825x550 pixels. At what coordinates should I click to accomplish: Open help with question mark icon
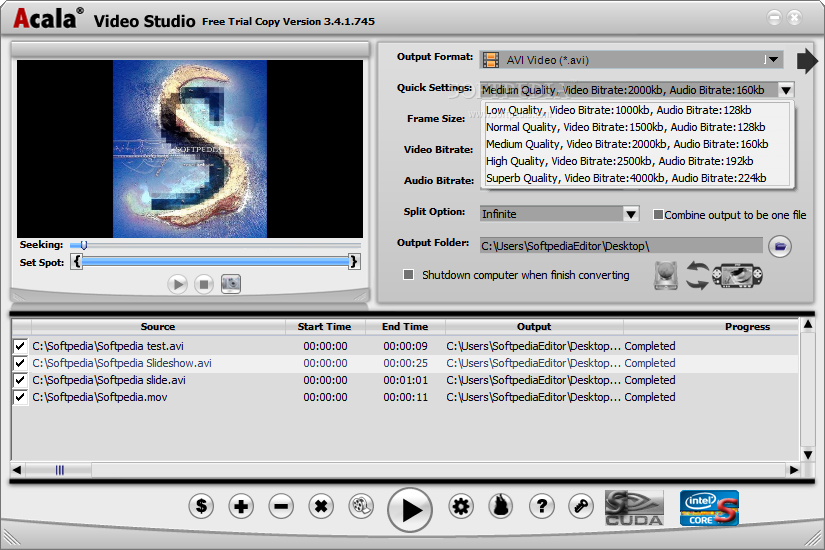point(541,506)
